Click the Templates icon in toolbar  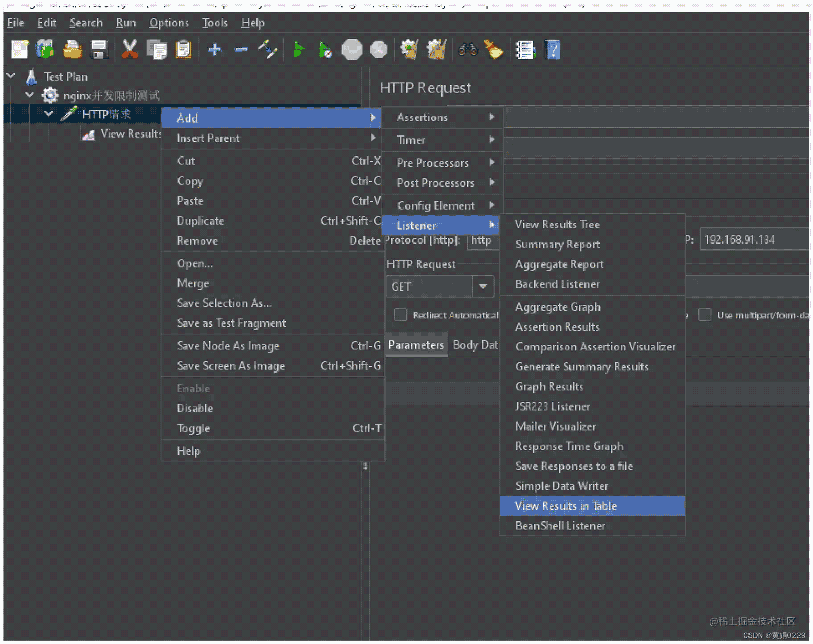pyautogui.click(x=45, y=50)
